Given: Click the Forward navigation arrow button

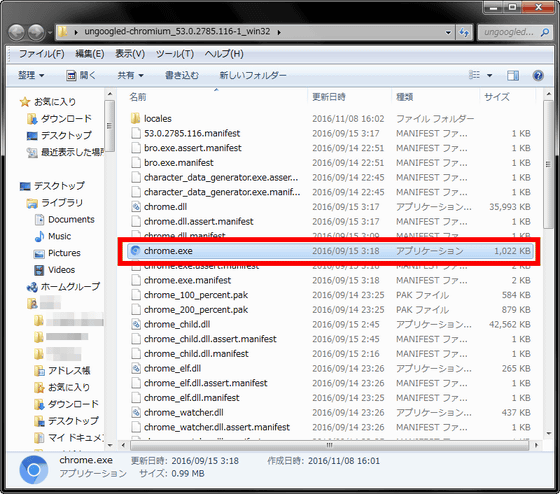Looking at the screenshot, I should click(36, 33).
